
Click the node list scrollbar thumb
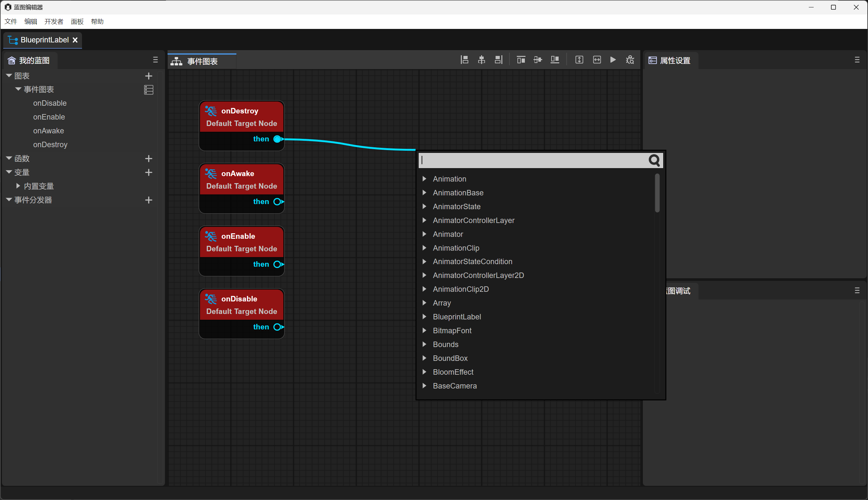pyautogui.click(x=657, y=193)
